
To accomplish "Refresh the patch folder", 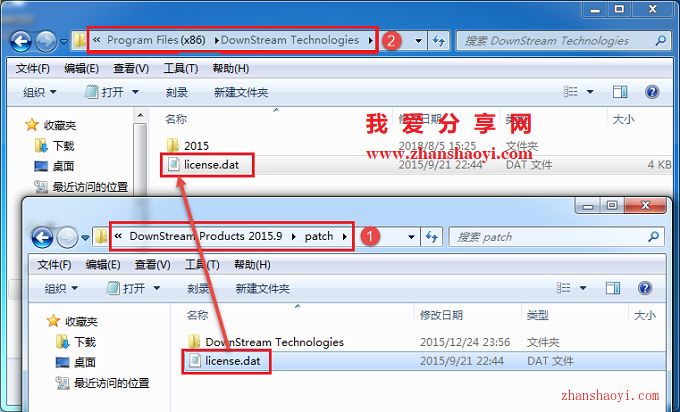I will click(x=432, y=237).
